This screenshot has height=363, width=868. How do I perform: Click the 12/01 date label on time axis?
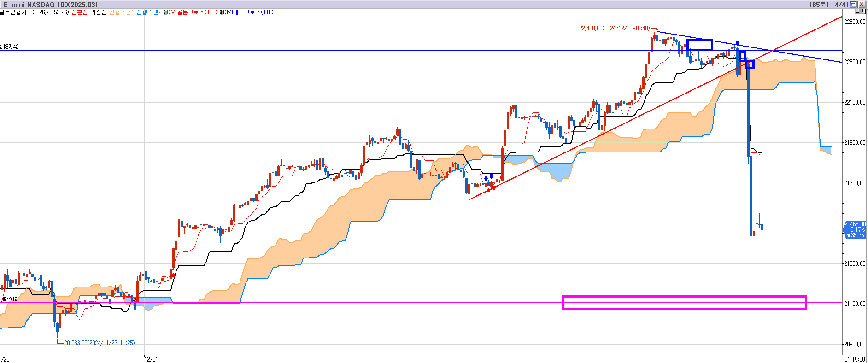(x=151, y=359)
